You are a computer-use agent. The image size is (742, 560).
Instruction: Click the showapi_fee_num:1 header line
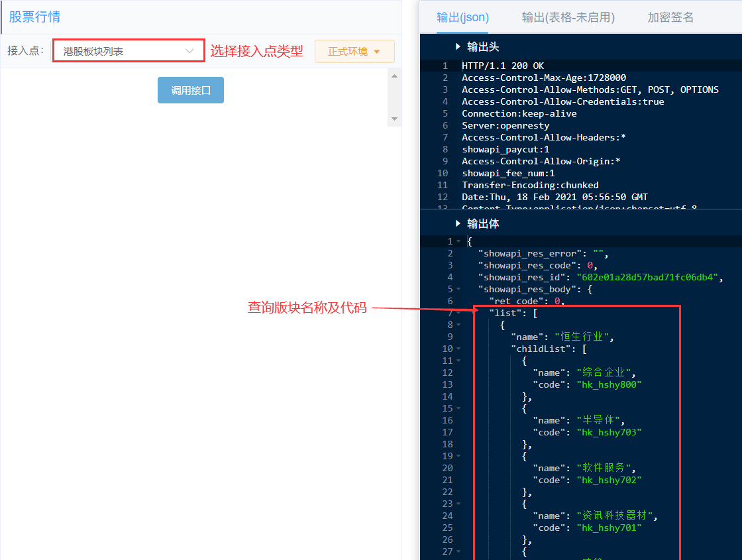(x=508, y=173)
